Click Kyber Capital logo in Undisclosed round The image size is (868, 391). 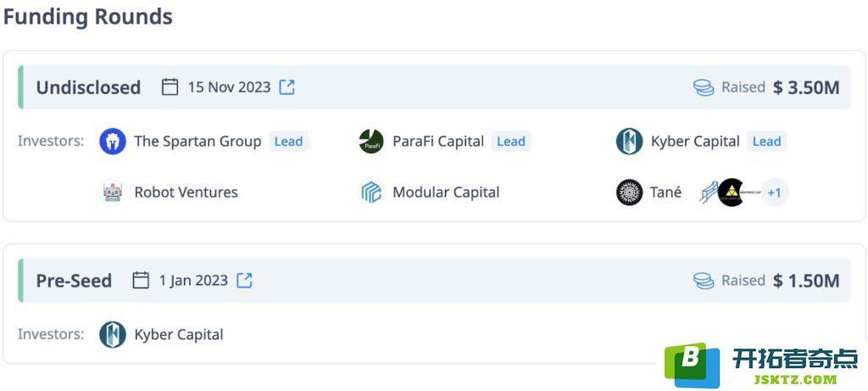[630, 142]
